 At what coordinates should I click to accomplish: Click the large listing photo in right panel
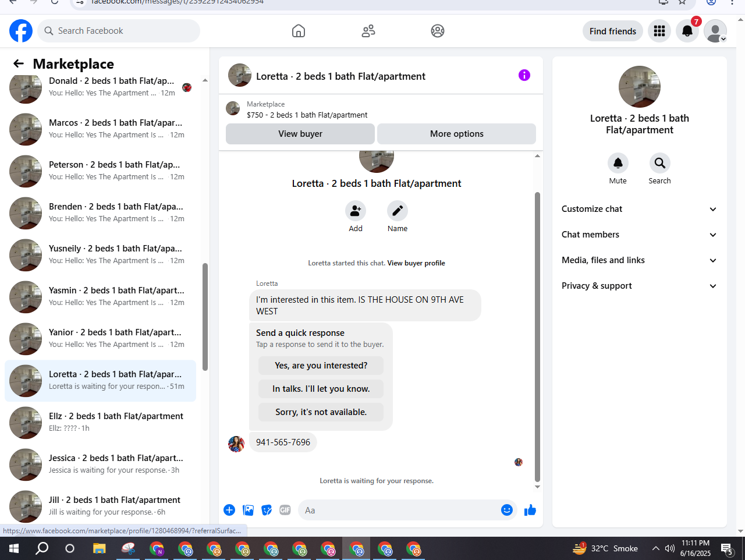coord(640,87)
